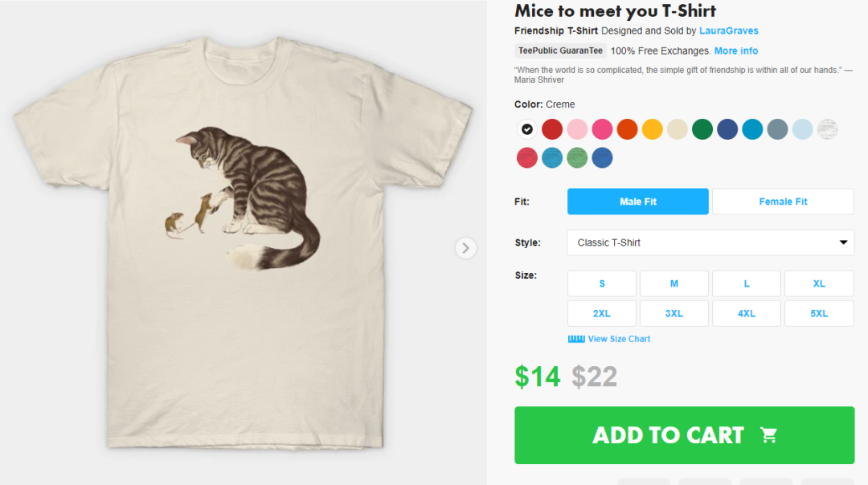Switch to Female Fit
Screen dimensions: 868x485
783,202
